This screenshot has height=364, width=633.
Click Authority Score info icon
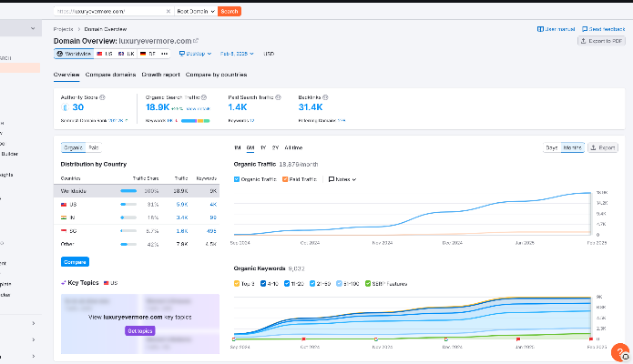click(103, 97)
